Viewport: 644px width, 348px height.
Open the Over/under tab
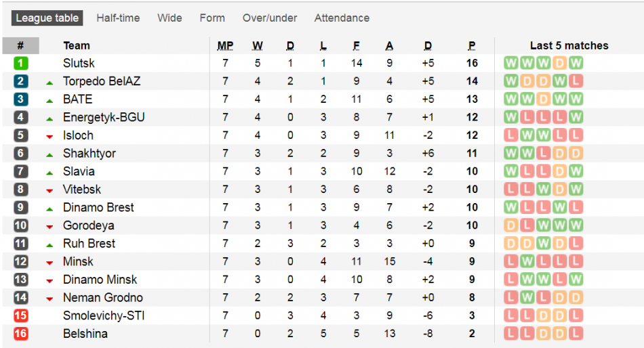click(x=270, y=18)
